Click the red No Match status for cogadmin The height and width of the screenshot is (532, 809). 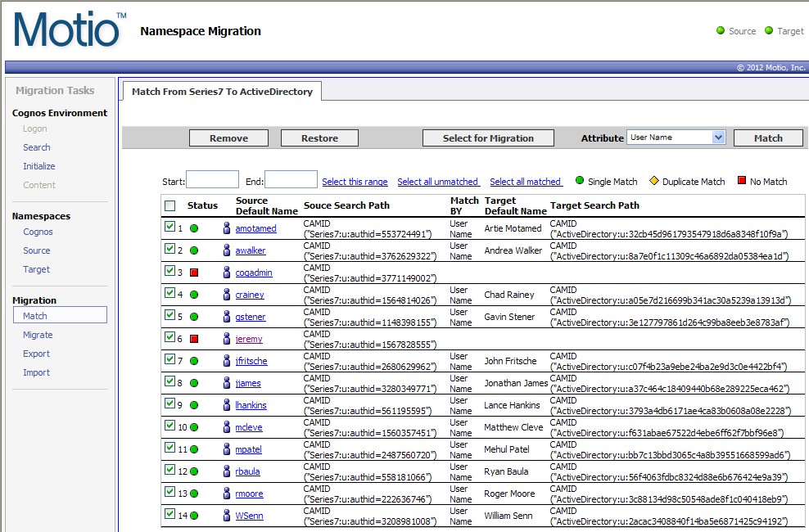point(194,273)
